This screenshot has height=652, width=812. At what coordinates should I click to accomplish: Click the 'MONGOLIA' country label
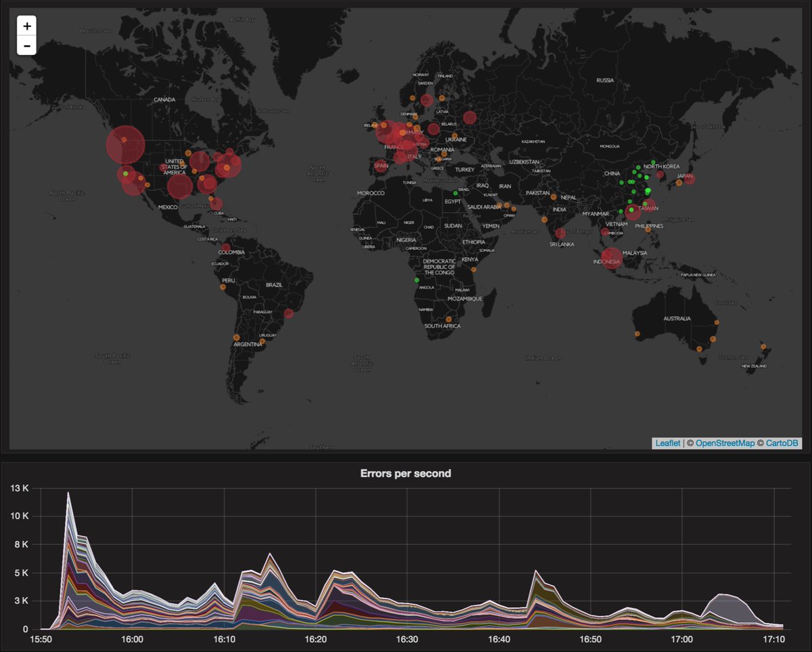click(609, 146)
